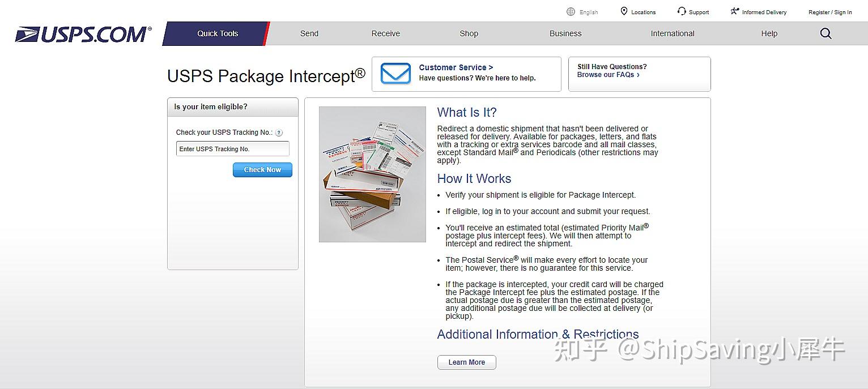The width and height of the screenshot is (868, 389).
Task: Click 'Still Have Questions?' text
Action: (612, 67)
